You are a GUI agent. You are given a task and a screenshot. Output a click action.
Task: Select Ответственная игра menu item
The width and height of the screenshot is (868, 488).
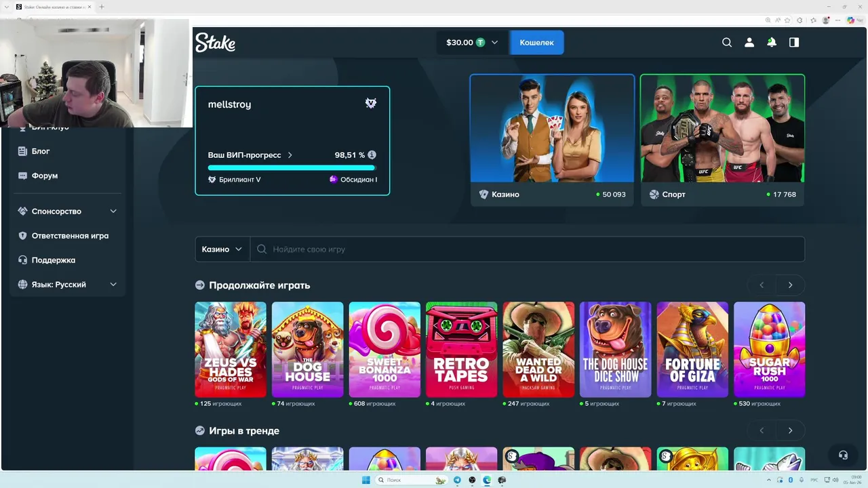(70, 236)
